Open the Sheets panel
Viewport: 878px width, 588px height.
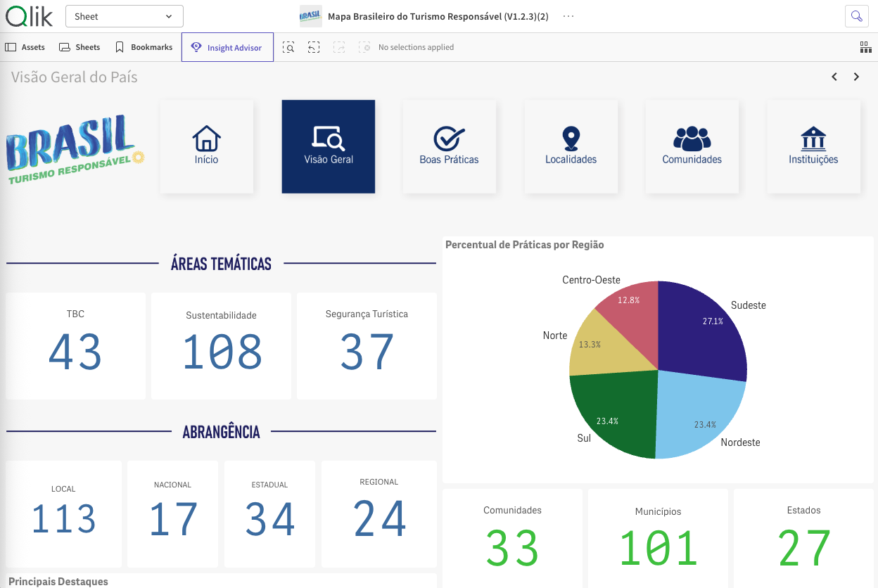pyautogui.click(x=79, y=47)
